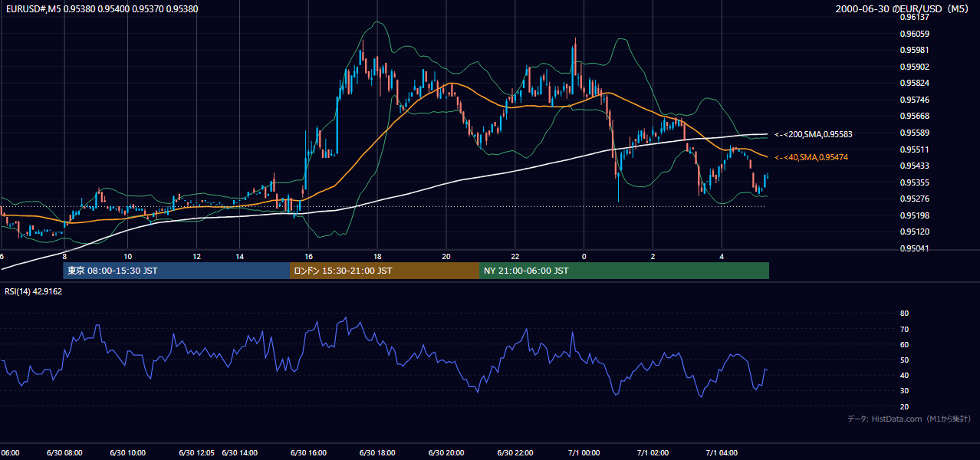Click price axis value 0.95276
Image resolution: width=980 pixels, height=460 pixels.
(914, 199)
